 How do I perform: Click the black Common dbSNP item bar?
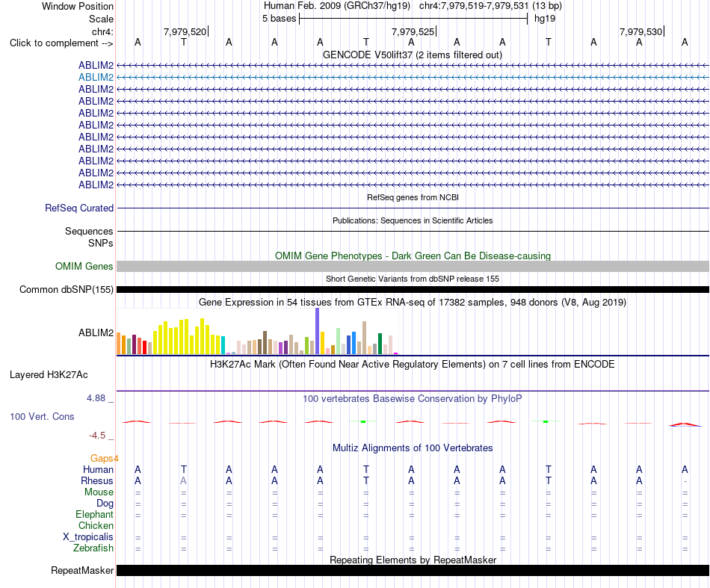click(413, 289)
